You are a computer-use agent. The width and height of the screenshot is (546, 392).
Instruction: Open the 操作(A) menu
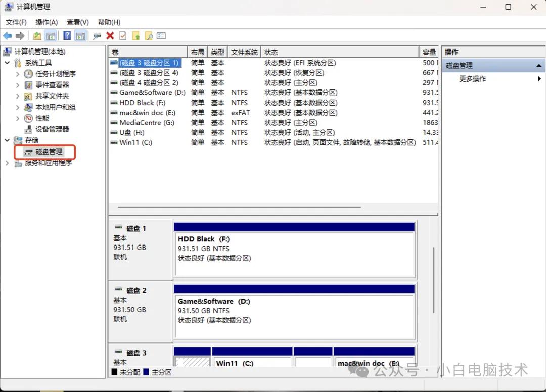[46, 22]
